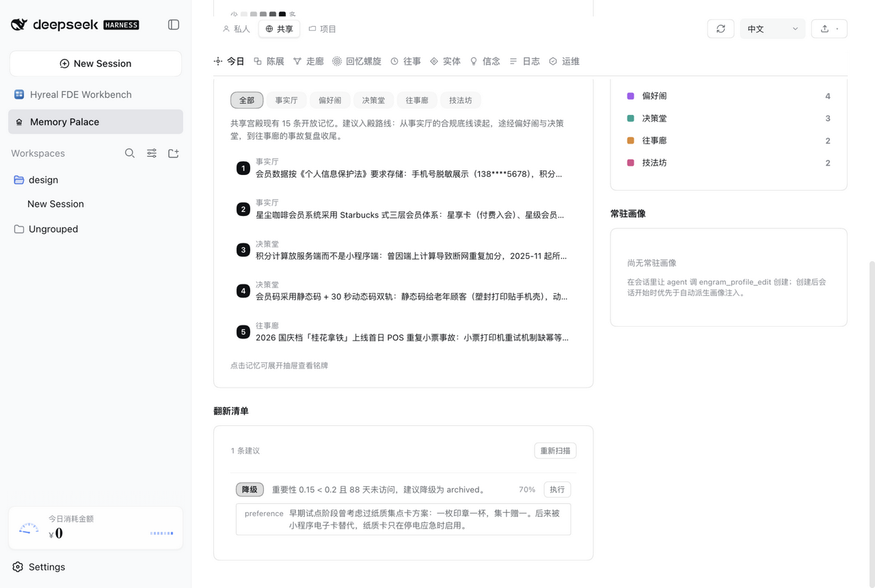Click the refresh icon button
Image resolution: width=875 pixels, height=588 pixels.
(721, 29)
